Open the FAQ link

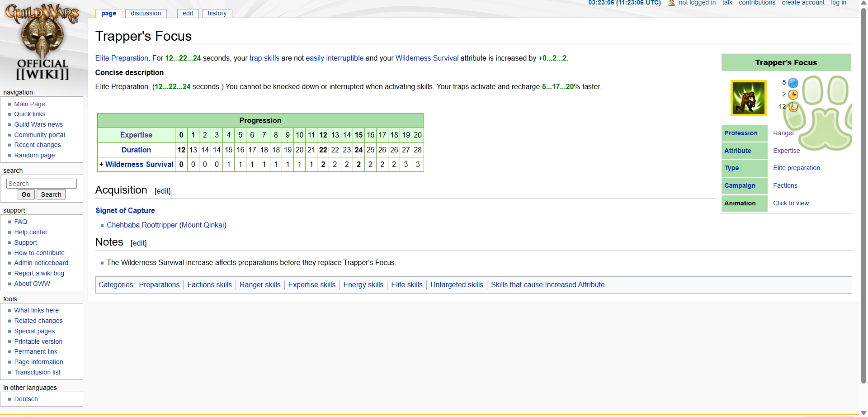[x=20, y=222]
